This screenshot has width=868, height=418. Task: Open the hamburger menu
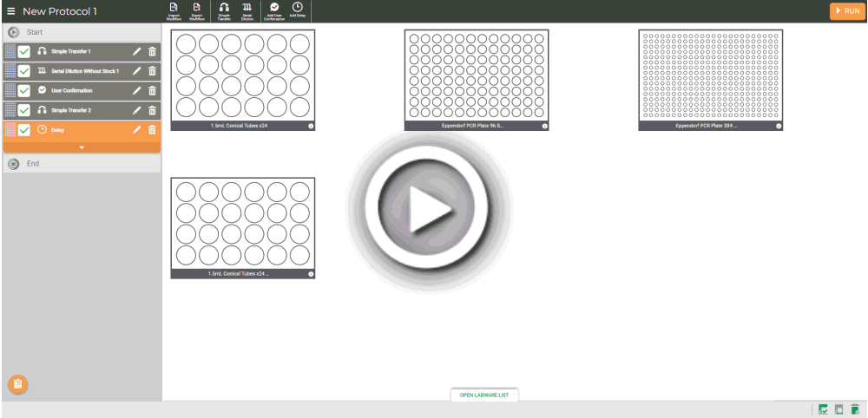11,11
